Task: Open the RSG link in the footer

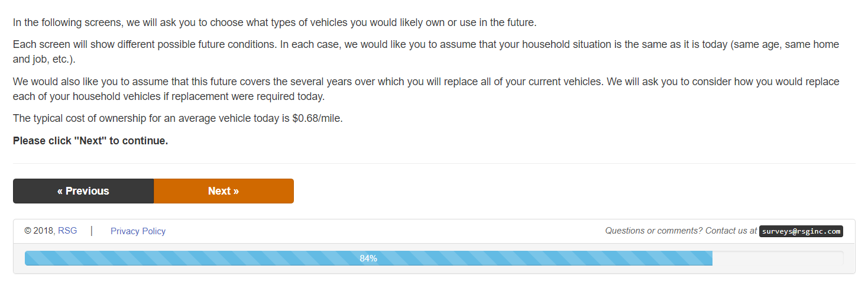Action: tap(67, 231)
